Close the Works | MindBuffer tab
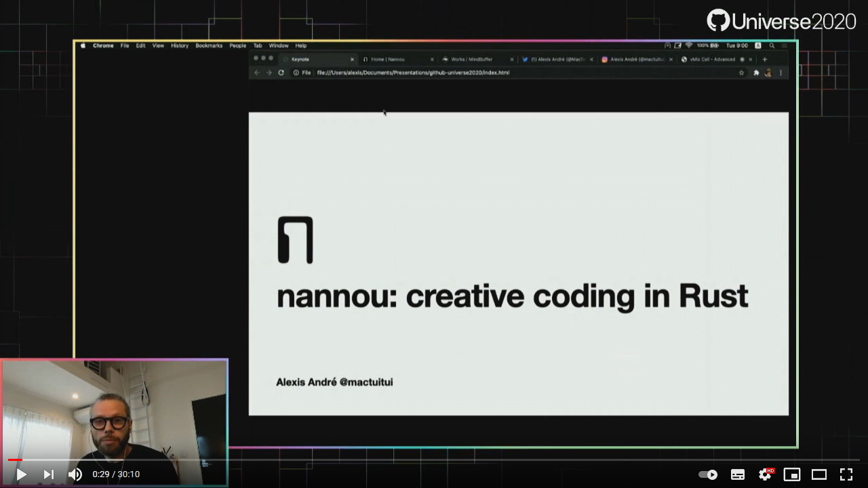Image resolution: width=868 pixels, height=488 pixels. (512, 60)
